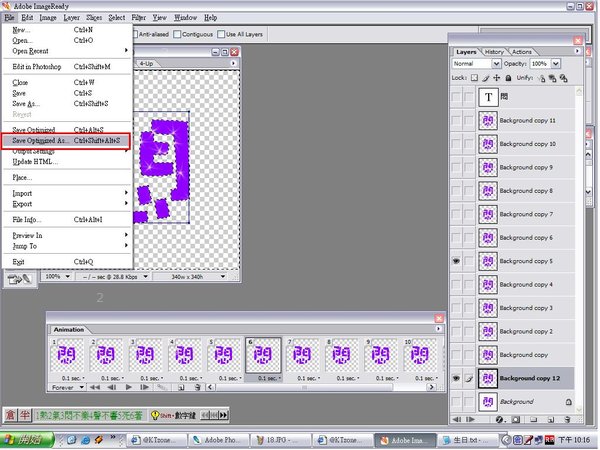
Task: Click the IME lightbulb hint icon
Action: click(x=155, y=416)
